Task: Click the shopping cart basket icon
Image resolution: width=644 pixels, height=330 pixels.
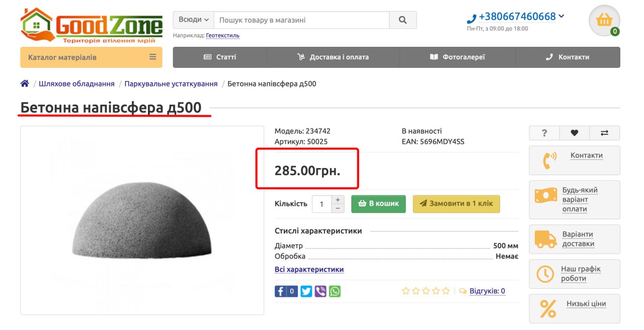Action: pos(604,21)
